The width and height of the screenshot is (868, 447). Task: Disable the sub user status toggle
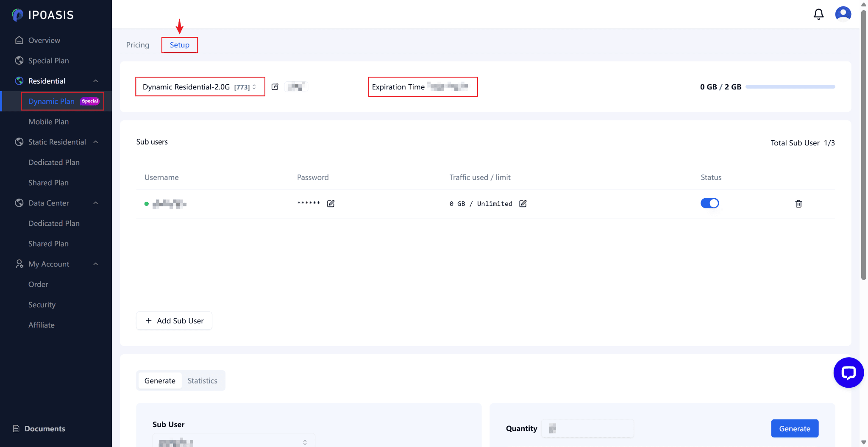coord(709,203)
